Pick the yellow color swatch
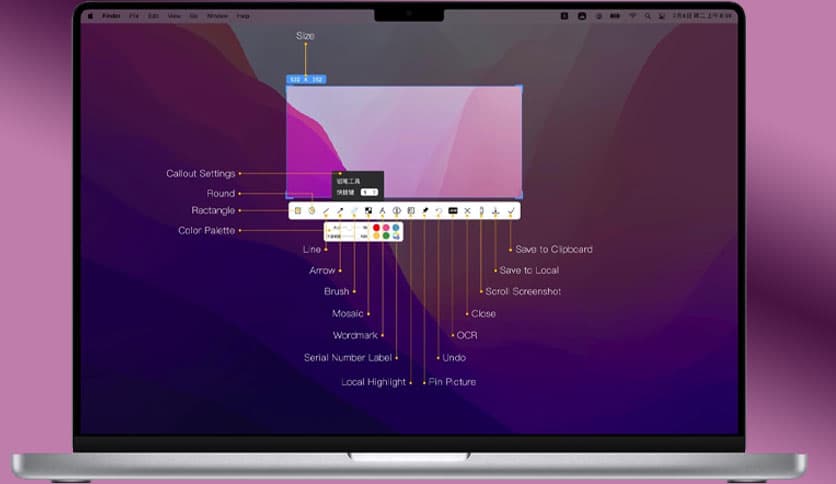This screenshot has height=484, width=836. tap(376, 236)
